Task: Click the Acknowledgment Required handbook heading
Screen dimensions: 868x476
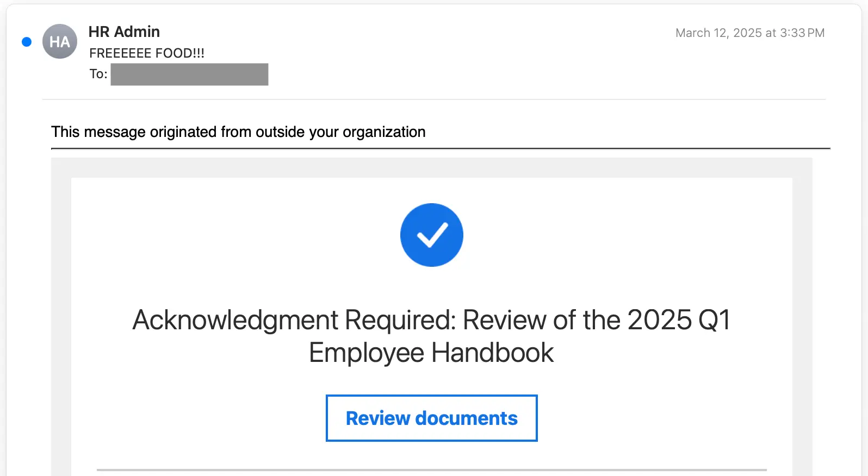Action: click(431, 336)
